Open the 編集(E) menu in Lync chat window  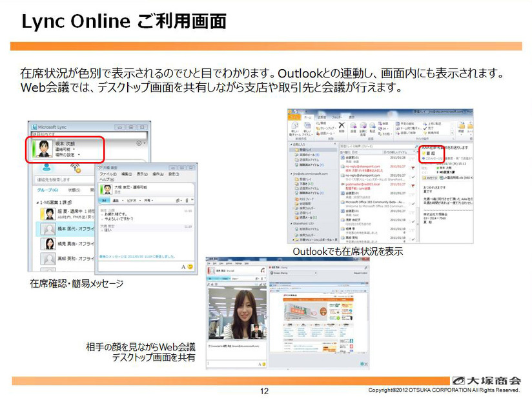pyautogui.click(x=126, y=174)
